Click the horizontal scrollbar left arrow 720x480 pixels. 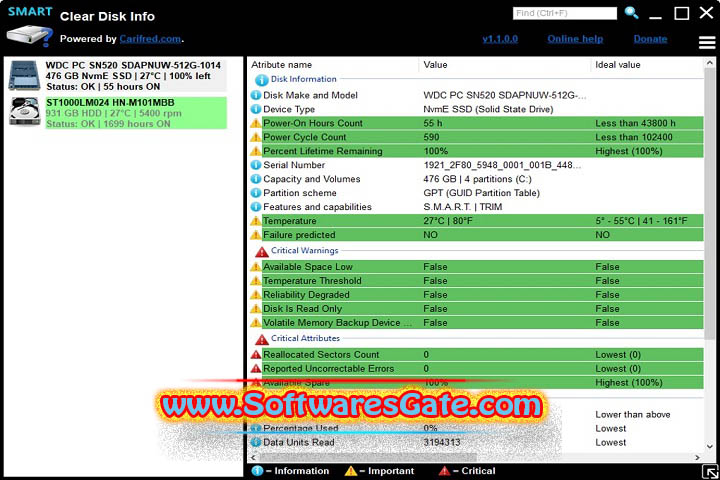[253, 457]
